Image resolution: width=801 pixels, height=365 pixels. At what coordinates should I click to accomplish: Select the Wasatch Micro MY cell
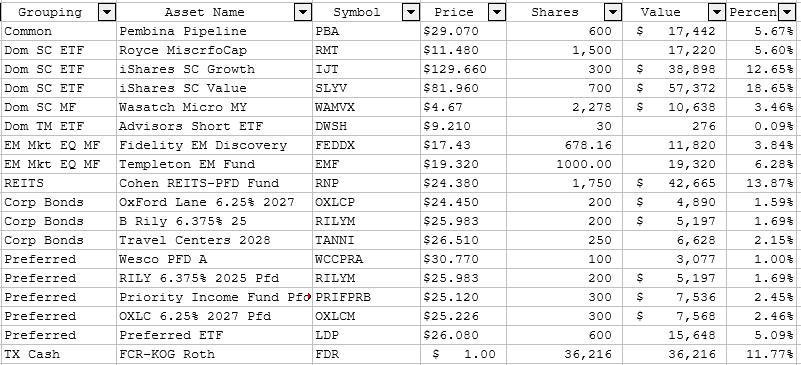pos(215,108)
